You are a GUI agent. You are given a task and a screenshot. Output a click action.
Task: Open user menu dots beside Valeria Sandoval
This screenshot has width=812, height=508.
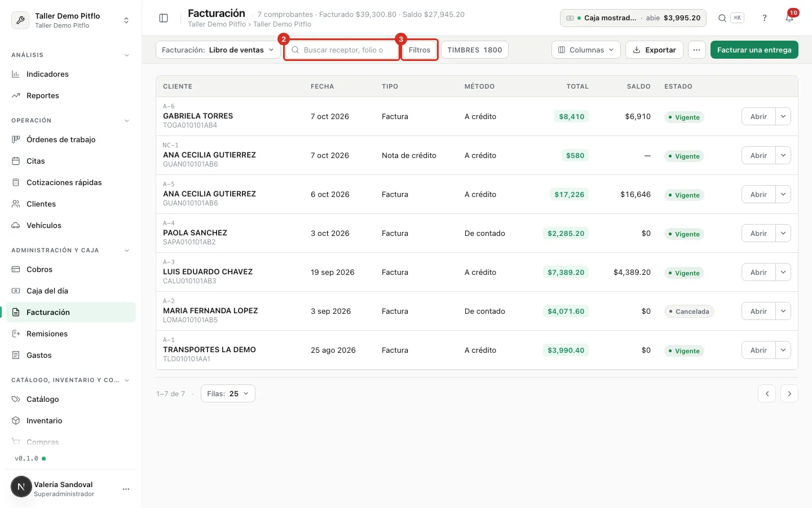pyautogui.click(x=126, y=489)
